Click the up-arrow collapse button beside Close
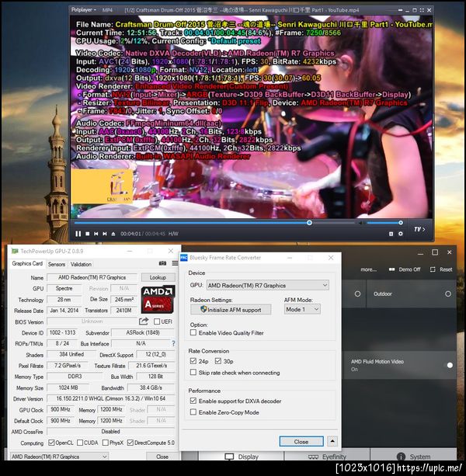466x476 pixels. click(x=332, y=441)
